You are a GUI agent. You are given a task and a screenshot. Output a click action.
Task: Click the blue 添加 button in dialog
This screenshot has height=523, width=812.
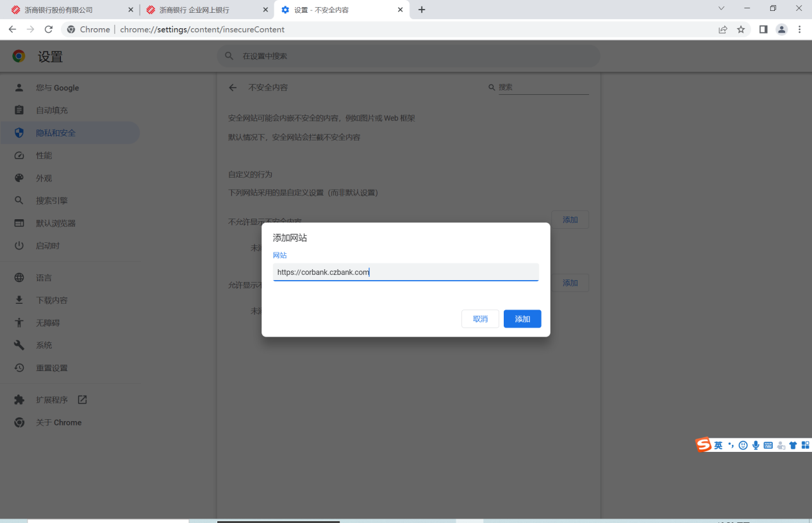(522, 319)
